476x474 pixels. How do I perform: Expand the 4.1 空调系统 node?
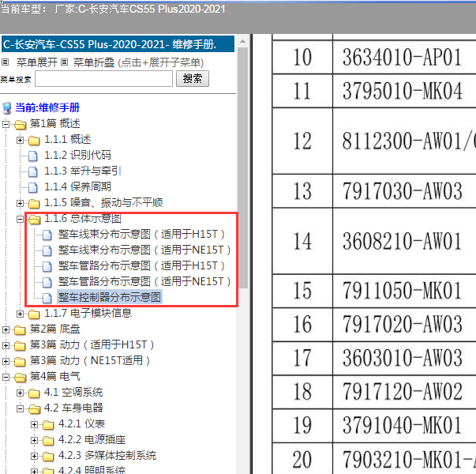tap(20, 393)
